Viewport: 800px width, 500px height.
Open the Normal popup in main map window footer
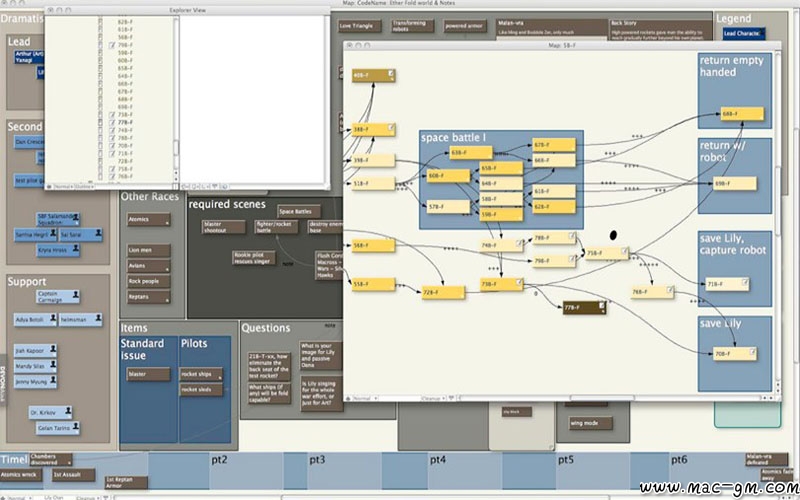tap(18, 497)
